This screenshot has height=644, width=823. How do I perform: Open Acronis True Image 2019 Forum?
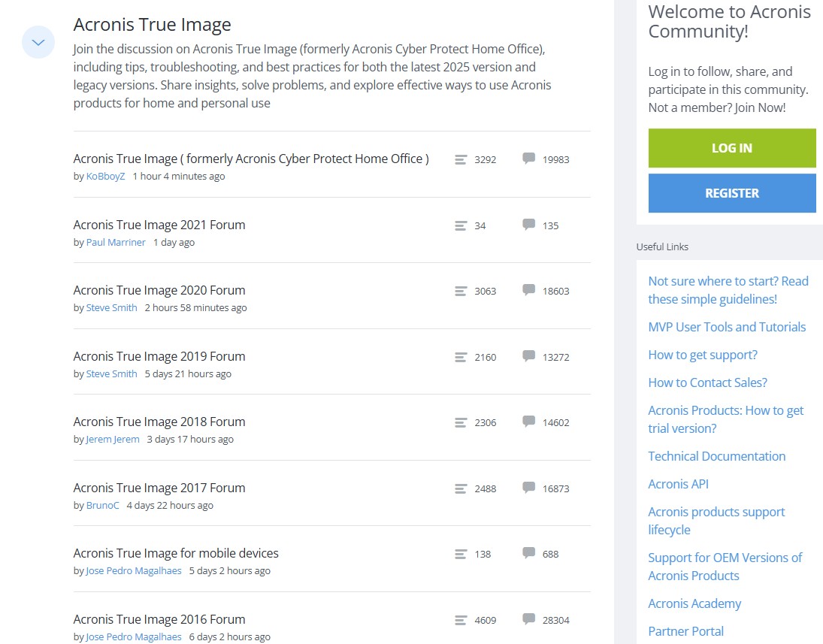pyautogui.click(x=159, y=356)
